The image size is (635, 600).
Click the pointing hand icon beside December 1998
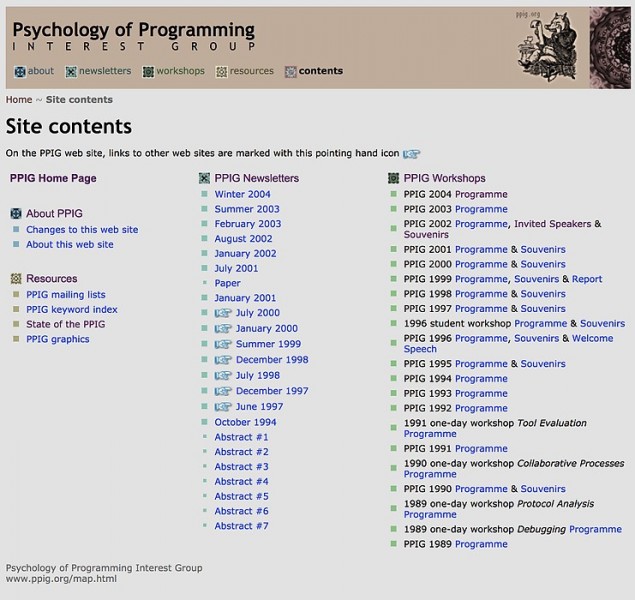[x=223, y=360]
